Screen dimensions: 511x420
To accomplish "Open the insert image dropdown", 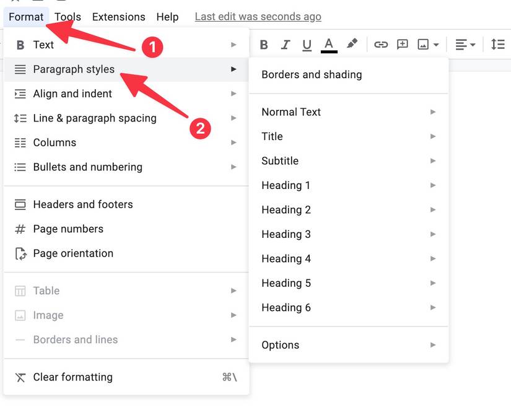I will click(x=428, y=45).
